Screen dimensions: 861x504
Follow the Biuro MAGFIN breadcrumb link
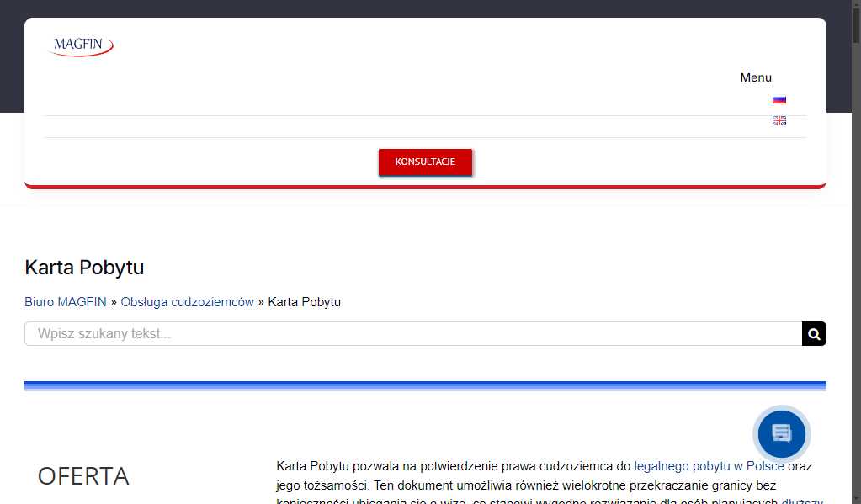[x=66, y=301]
